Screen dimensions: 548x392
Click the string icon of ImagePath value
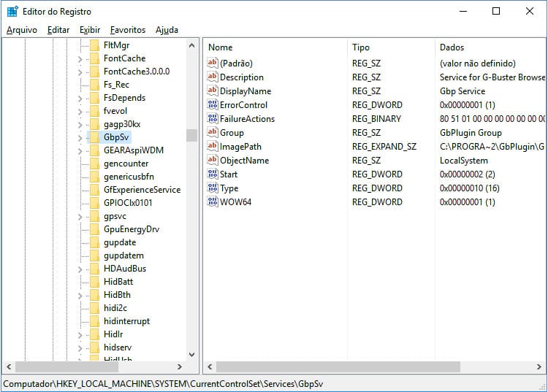pyautogui.click(x=212, y=146)
